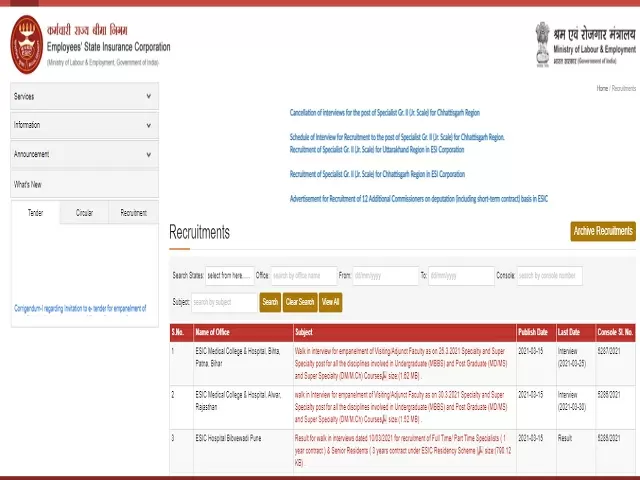Switch to the Tender tab
This screenshot has height=480, width=640.
[x=35, y=213]
